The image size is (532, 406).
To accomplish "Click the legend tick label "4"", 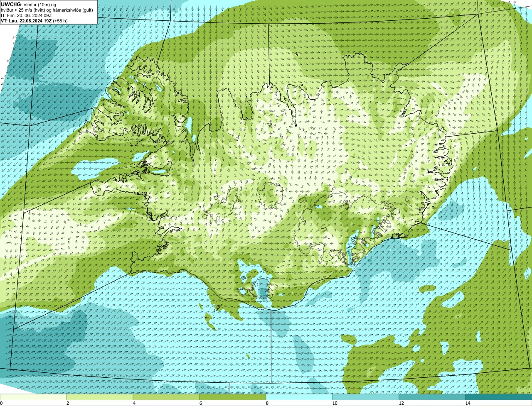I will 134,403.
